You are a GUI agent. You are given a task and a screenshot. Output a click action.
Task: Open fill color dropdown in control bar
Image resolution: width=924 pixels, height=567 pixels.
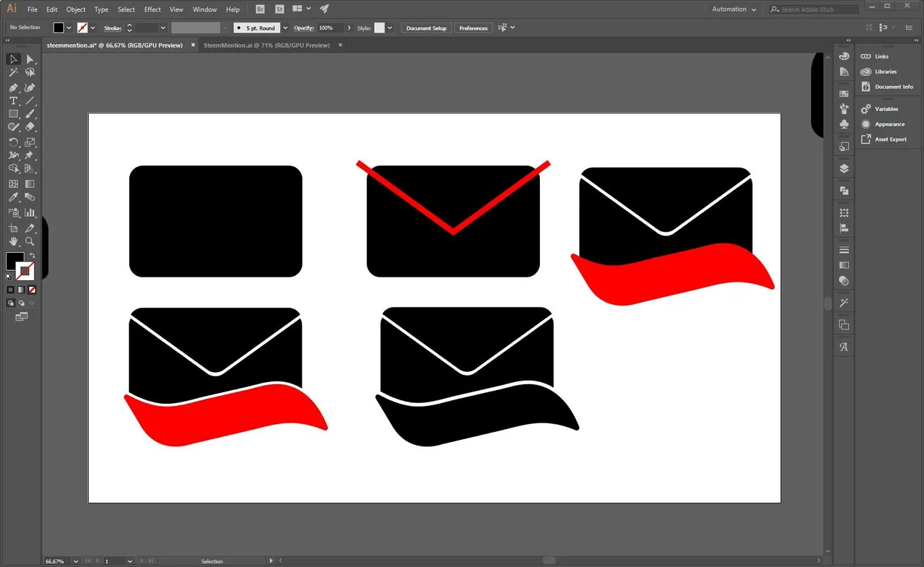click(x=69, y=28)
